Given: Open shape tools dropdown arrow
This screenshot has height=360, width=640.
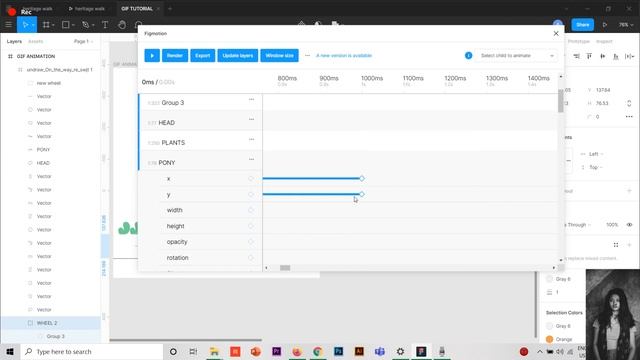Looking at the screenshot, I should pyautogui.click(x=73, y=25).
